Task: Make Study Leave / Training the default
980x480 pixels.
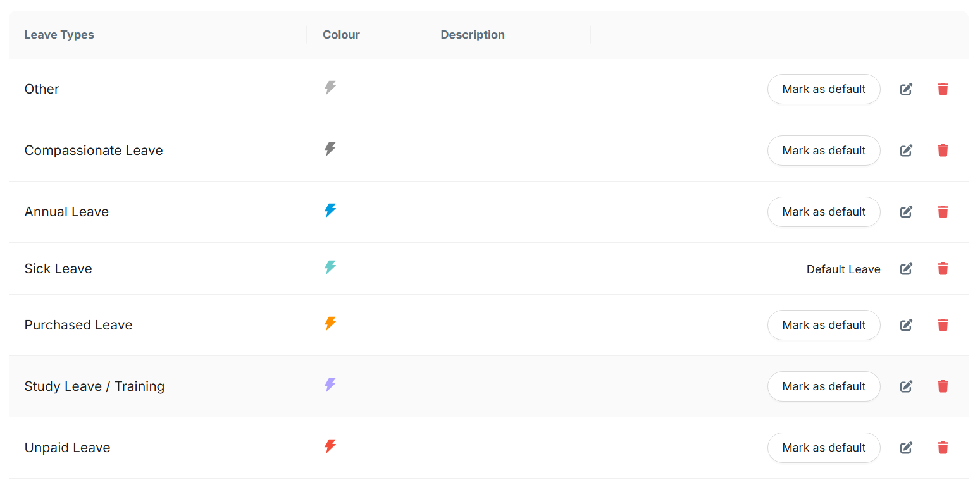Action: click(823, 386)
